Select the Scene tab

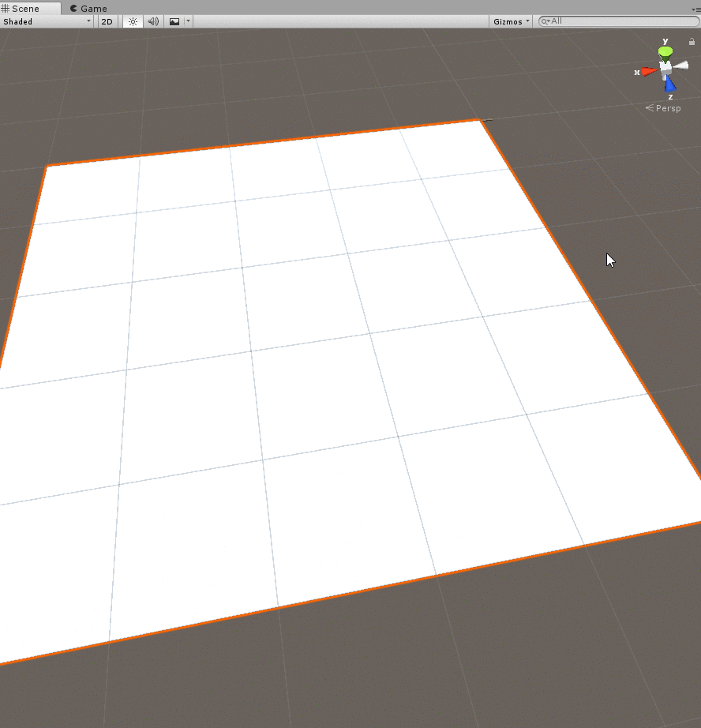[25, 9]
